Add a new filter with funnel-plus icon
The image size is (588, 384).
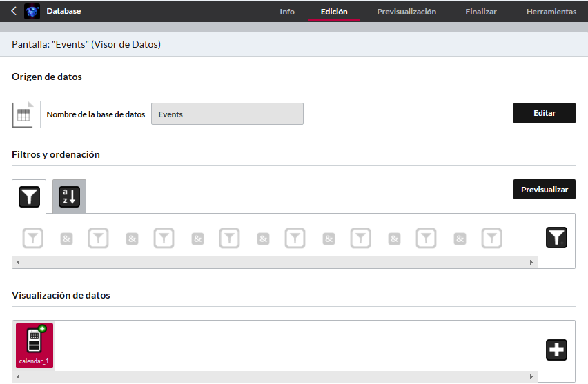(556, 238)
